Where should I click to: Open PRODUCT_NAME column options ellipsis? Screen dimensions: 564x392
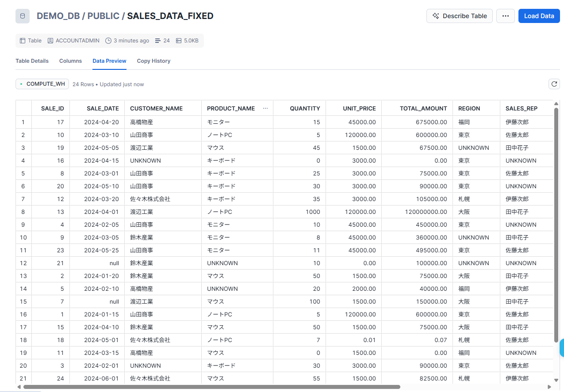(265, 108)
